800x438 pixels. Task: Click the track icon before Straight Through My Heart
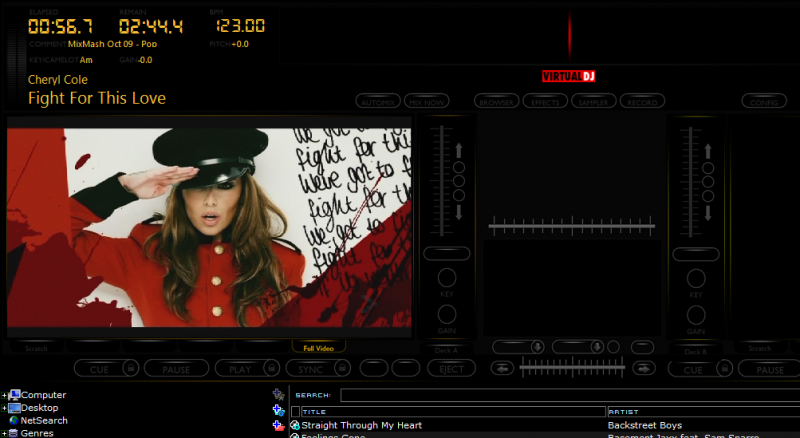(x=294, y=425)
